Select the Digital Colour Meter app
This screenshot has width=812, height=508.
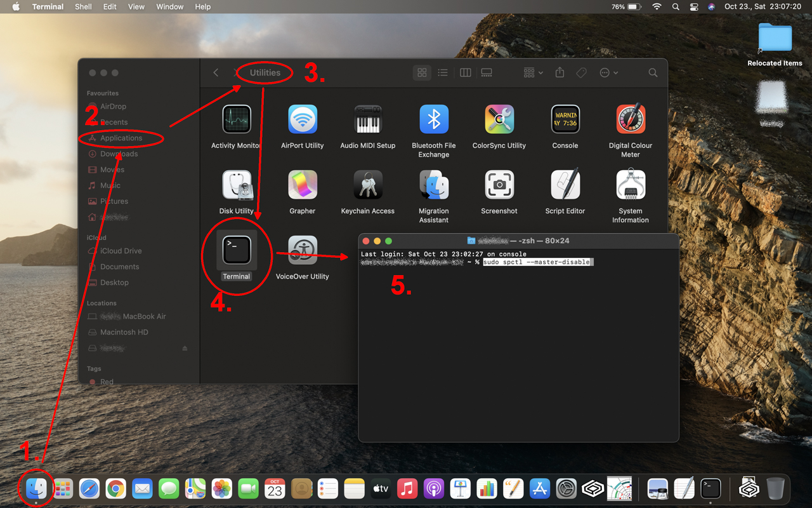pos(631,119)
